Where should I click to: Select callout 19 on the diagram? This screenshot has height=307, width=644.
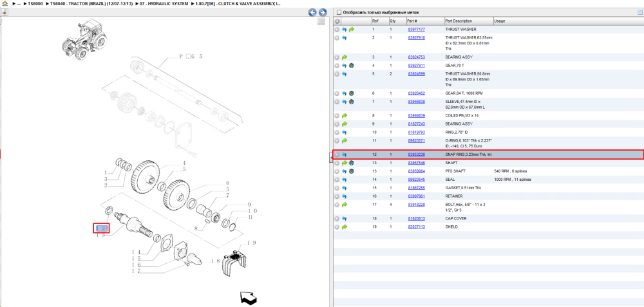pyautogui.click(x=252, y=243)
